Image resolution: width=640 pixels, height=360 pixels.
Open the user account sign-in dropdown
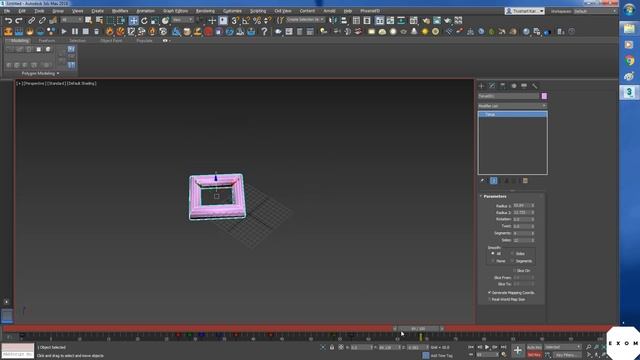click(x=524, y=11)
